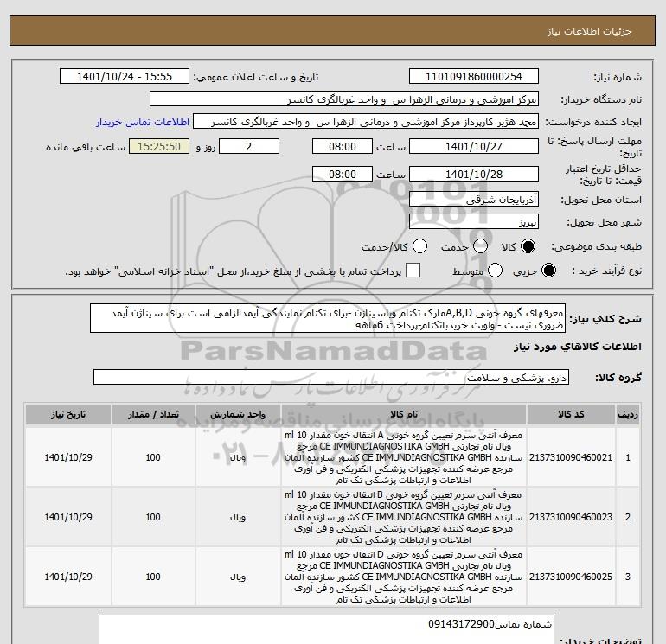Toggle the اسناد خزانه اسلامی payment checkbox

tap(413, 271)
